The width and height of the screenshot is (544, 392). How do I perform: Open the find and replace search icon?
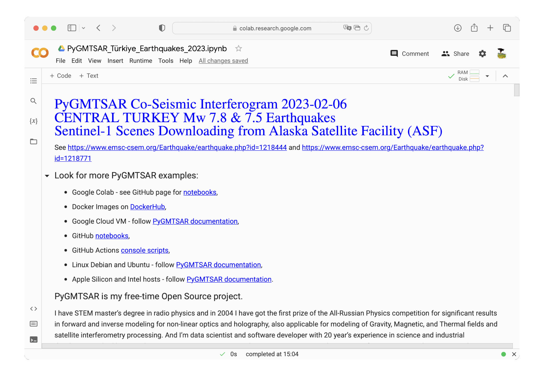[x=33, y=101]
